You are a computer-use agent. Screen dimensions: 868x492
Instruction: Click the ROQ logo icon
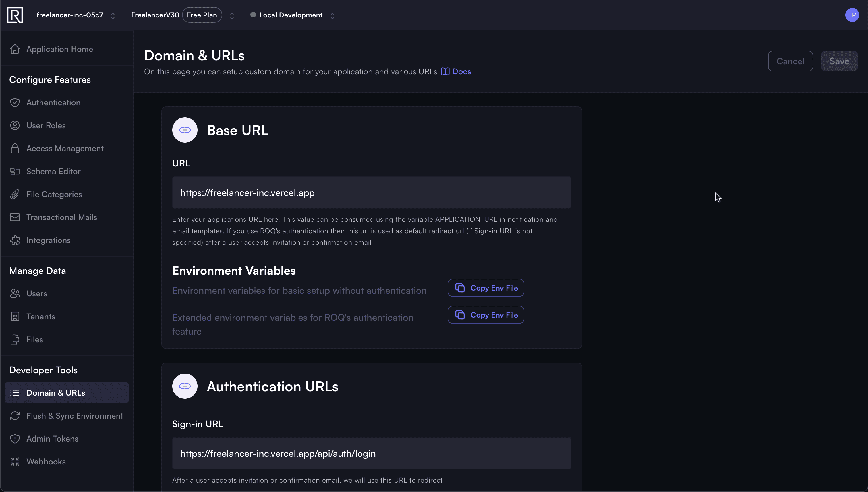[x=15, y=15]
